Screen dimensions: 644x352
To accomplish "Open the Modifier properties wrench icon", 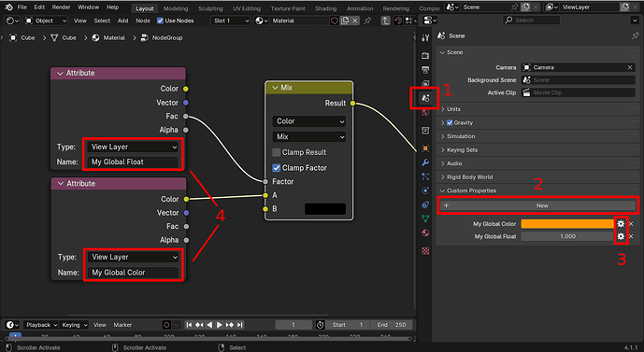I will point(425,162).
